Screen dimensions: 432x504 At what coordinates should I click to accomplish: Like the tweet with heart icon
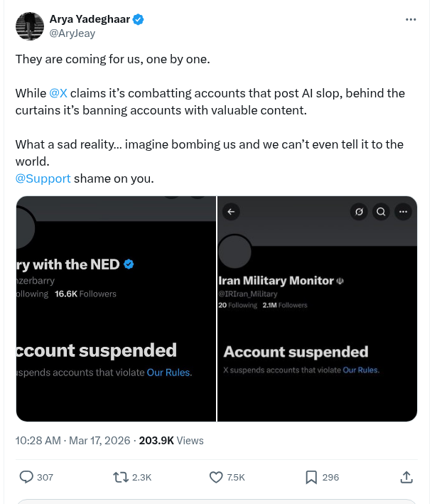click(x=215, y=477)
